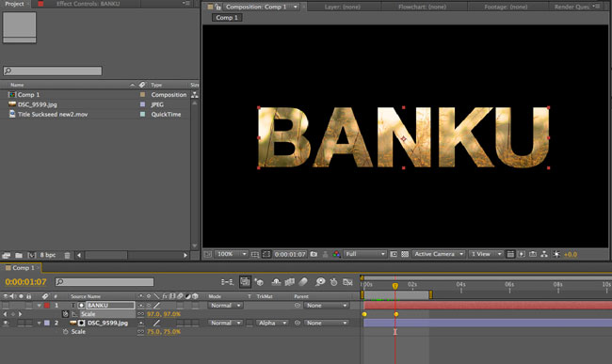This screenshot has width=612, height=364.
Task: Open the Alpha track matte dropdown
Action: pyautogui.click(x=272, y=323)
